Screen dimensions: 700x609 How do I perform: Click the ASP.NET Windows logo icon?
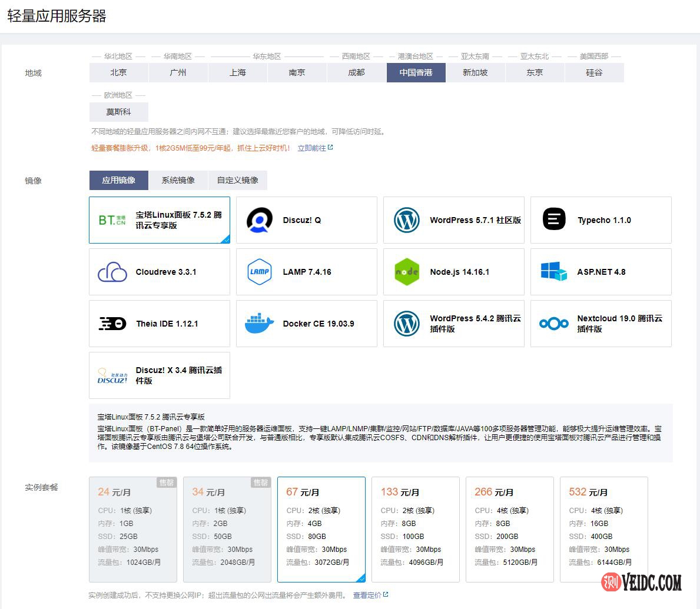point(554,272)
